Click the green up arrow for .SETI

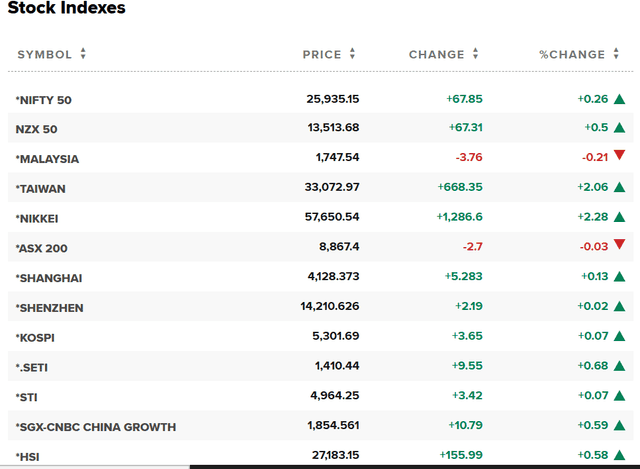620,366
